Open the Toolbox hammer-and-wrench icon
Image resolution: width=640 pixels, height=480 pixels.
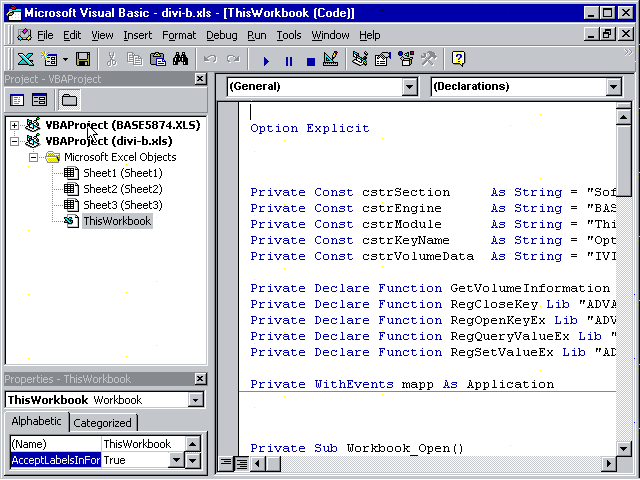pyautogui.click(x=429, y=59)
